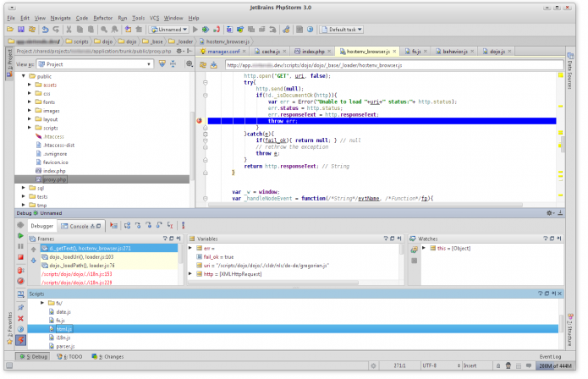Screen dimensions: 588x379
Task: Toggle the lock icon in the status bar
Action: click(x=498, y=365)
